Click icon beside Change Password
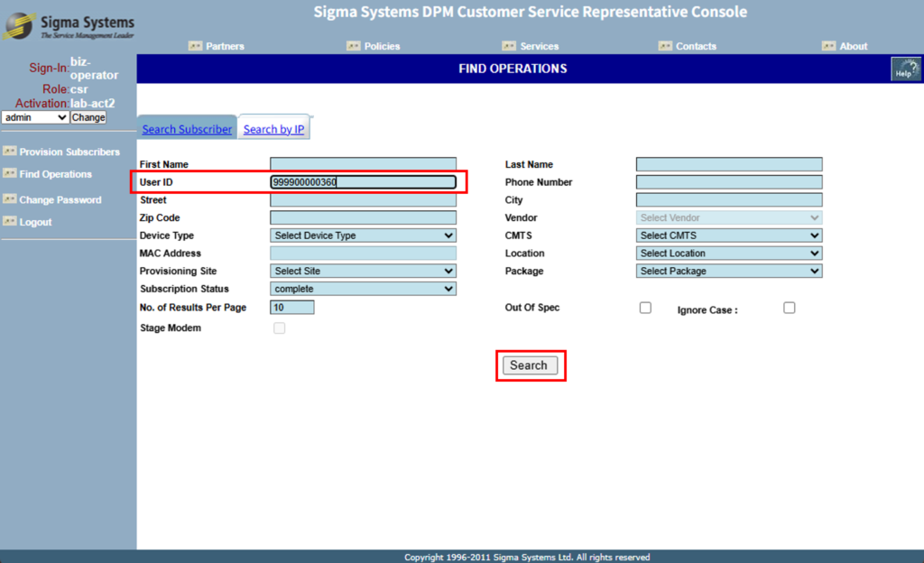 coord(10,199)
